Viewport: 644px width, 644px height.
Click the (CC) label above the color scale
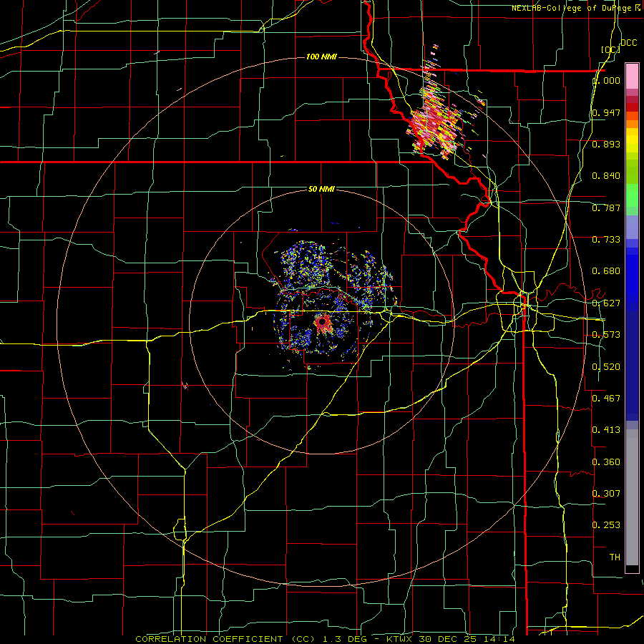[611, 49]
